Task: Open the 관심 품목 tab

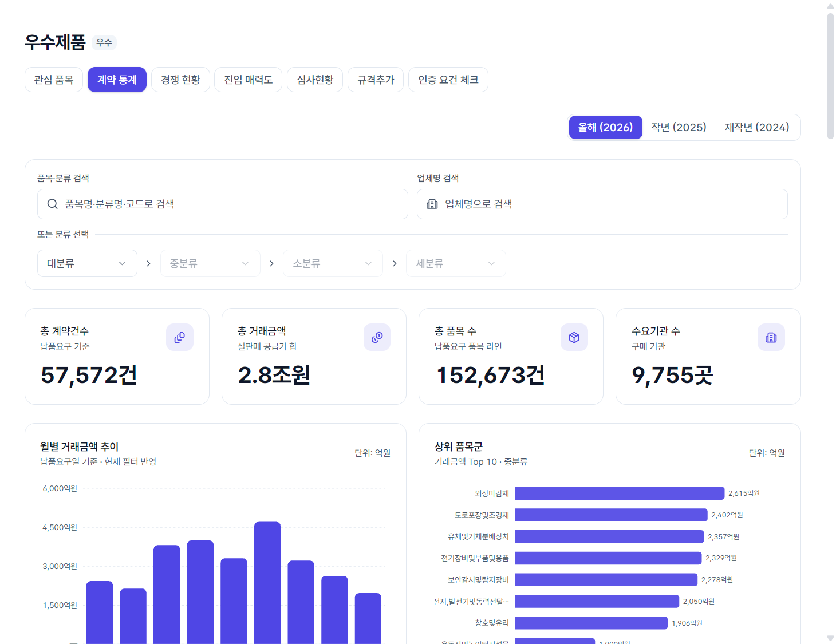Action: (54, 80)
